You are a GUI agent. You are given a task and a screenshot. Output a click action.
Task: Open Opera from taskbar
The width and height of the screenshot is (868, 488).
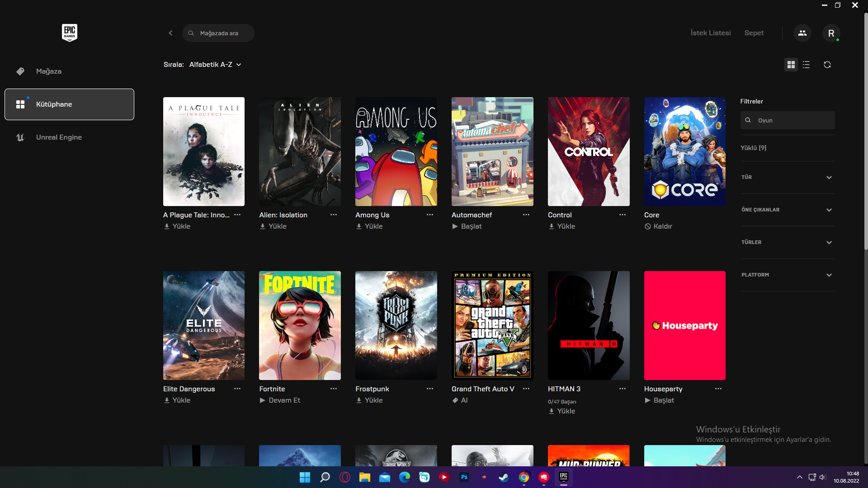(345, 477)
